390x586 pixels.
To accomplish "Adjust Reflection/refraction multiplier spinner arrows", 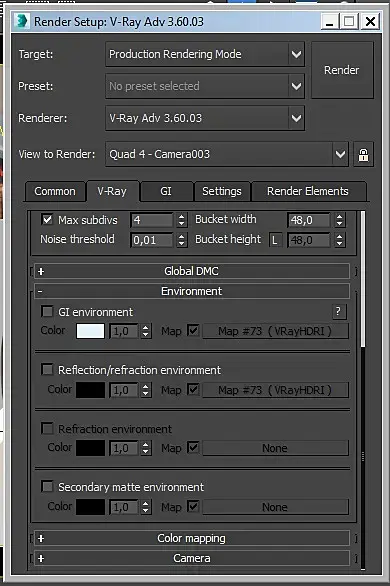I will pos(146,390).
